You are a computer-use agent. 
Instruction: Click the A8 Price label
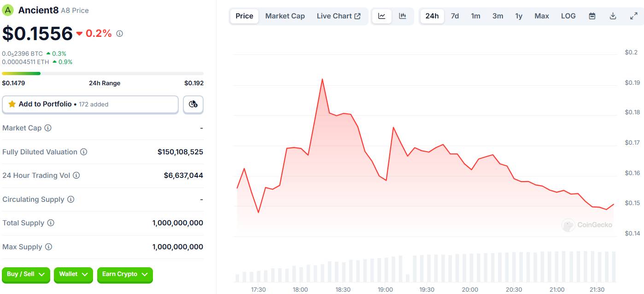(x=75, y=11)
